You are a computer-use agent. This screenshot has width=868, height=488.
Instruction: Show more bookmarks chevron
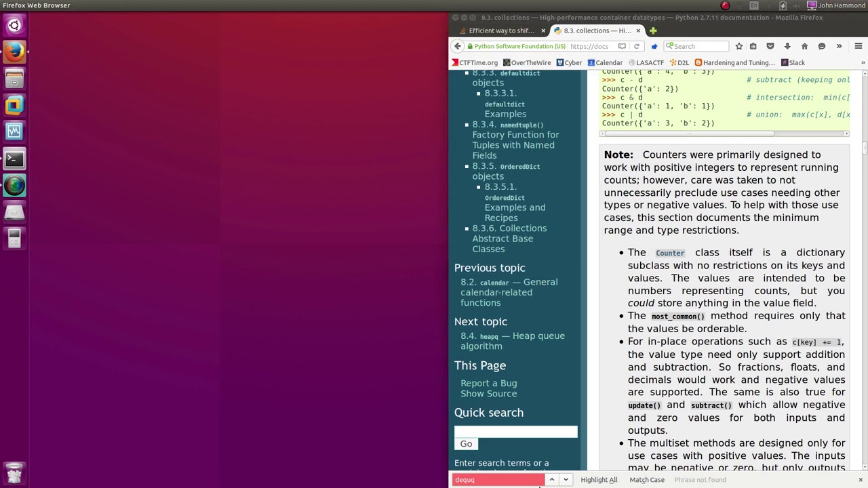[x=863, y=62]
